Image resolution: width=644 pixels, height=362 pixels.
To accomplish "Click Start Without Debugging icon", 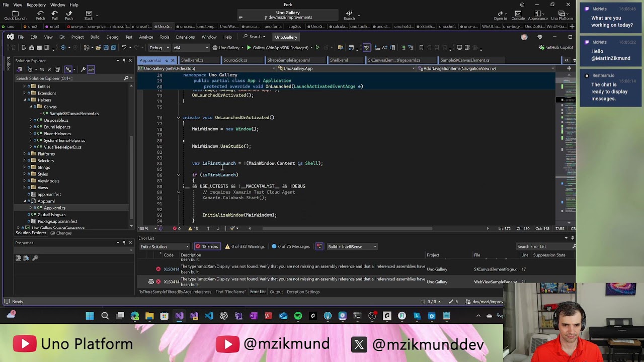I will tap(317, 48).
